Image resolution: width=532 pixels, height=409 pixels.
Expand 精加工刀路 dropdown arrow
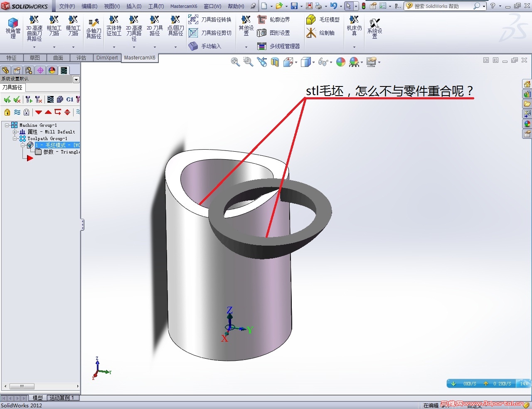pos(73,47)
